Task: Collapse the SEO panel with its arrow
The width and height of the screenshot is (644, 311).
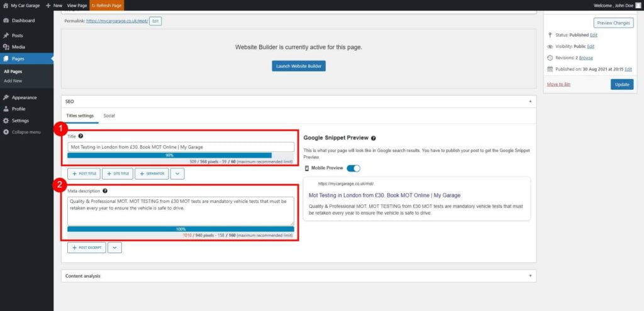Action: (x=530, y=101)
